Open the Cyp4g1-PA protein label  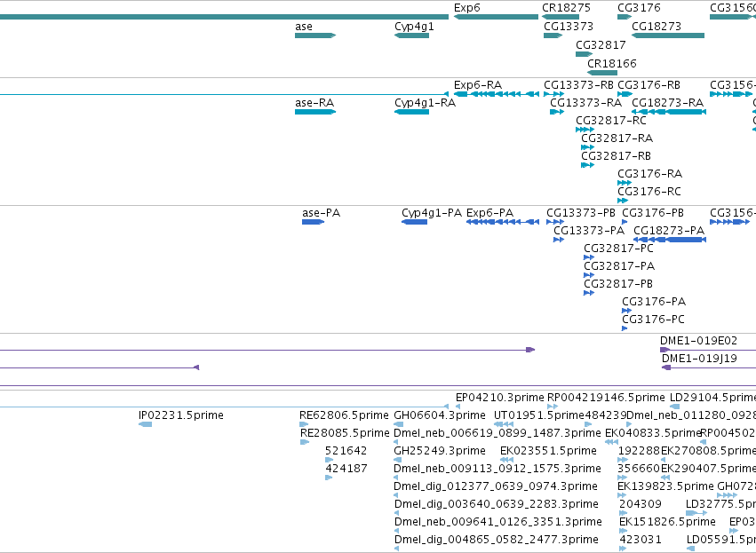[432, 213]
